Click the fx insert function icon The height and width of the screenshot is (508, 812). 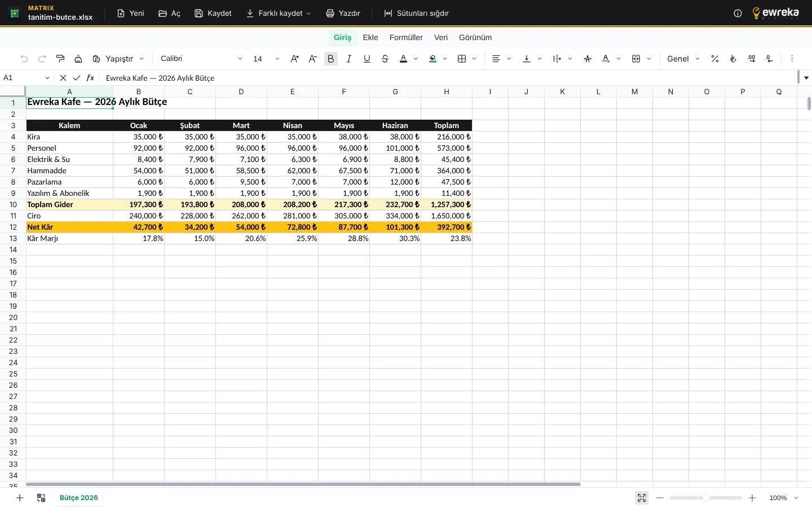[x=90, y=78]
